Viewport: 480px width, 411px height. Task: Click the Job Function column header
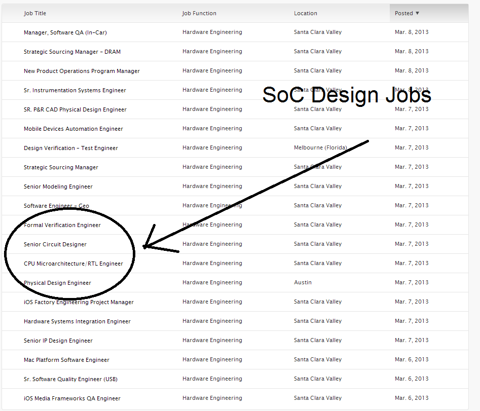point(199,13)
